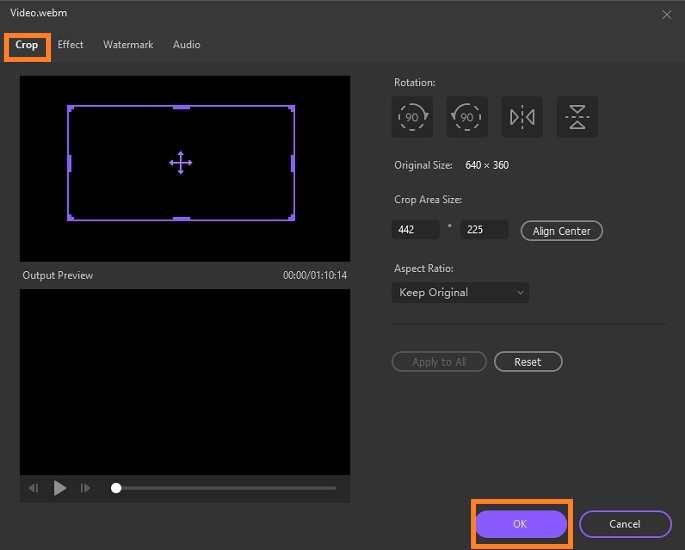The width and height of the screenshot is (685, 550).
Task: Click the 640 × 360 original size text
Action: (x=487, y=165)
